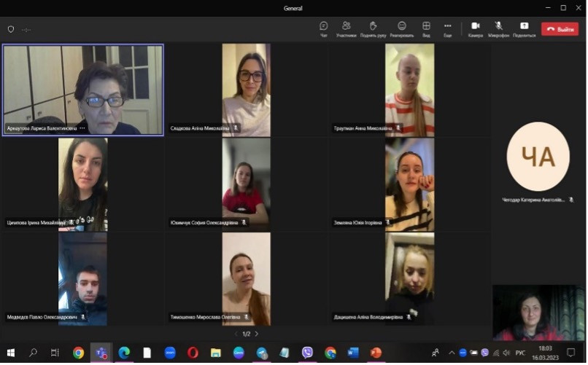The image size is (588, 365).
Task: Open the Реагировать reactions menu
Action: 402,29
